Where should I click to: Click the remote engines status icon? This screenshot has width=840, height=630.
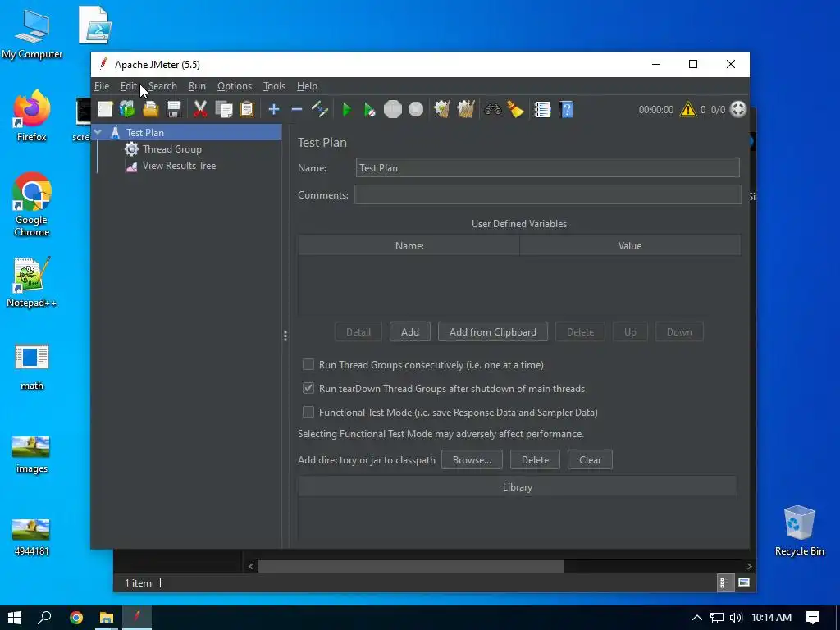(x=738, y=109)
